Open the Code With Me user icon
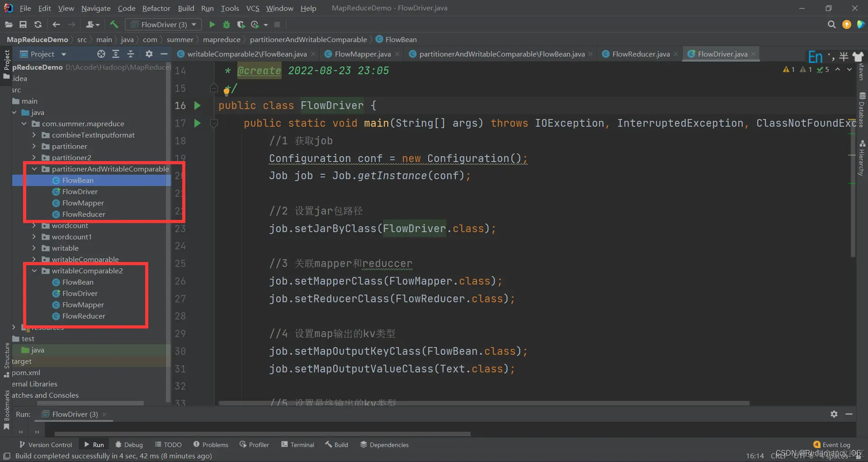This screenshot has height=462, width=868. point(92,24)
